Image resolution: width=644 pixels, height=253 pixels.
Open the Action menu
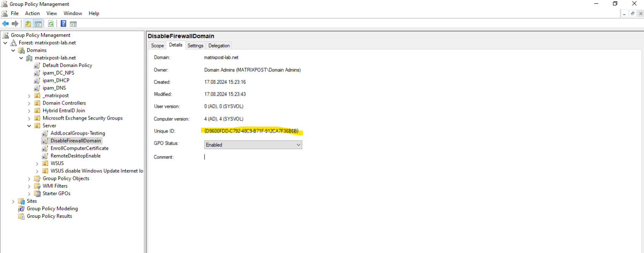(x=32, y=13)
